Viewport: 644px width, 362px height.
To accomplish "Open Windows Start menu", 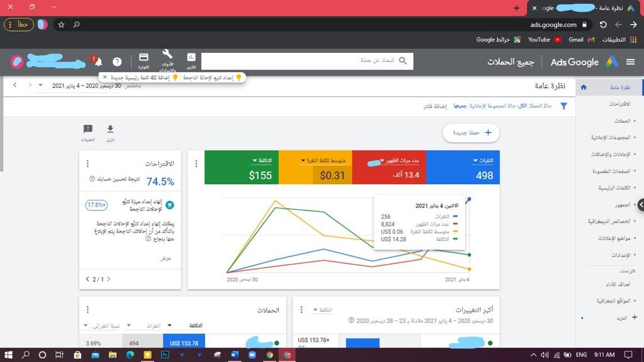I will pos(8,354).
